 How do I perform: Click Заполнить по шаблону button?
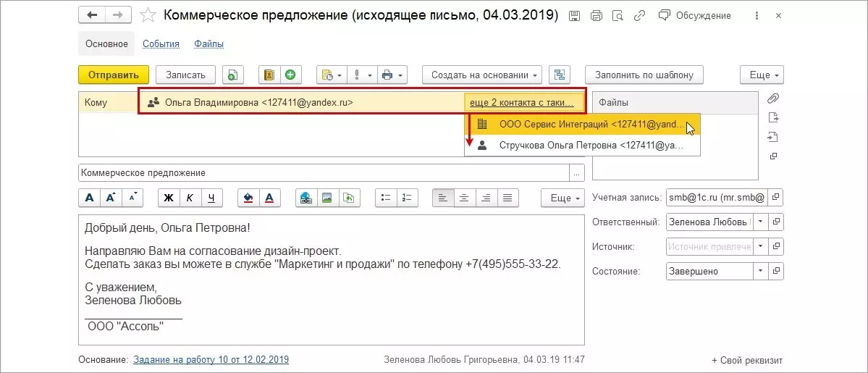tap(644, 75)
